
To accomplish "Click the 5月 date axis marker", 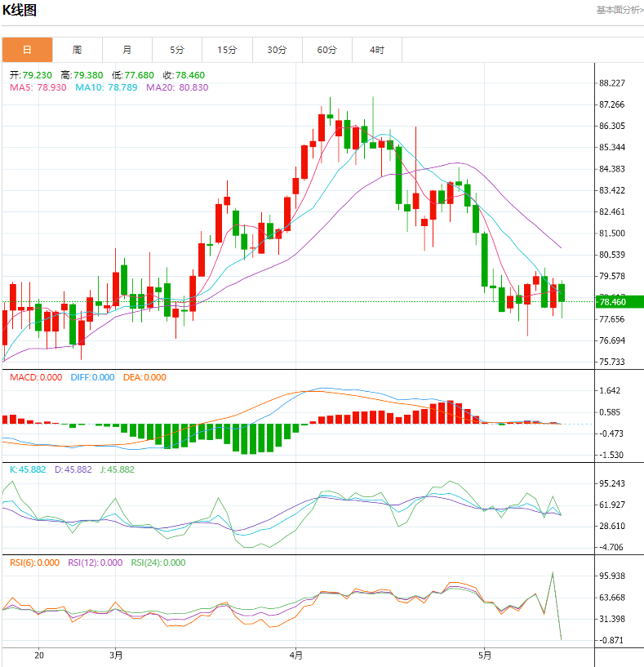I will click(x=485, y=656).
